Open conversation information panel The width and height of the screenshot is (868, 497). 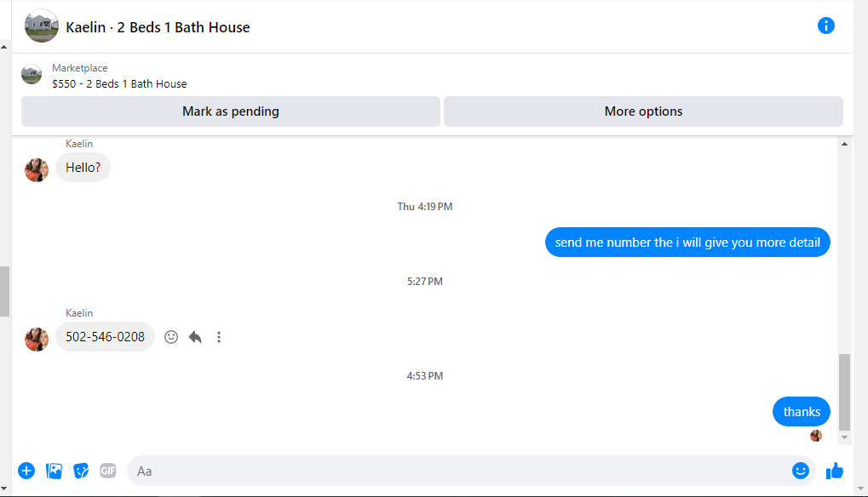pyautogui.click(x=826, y=26)
